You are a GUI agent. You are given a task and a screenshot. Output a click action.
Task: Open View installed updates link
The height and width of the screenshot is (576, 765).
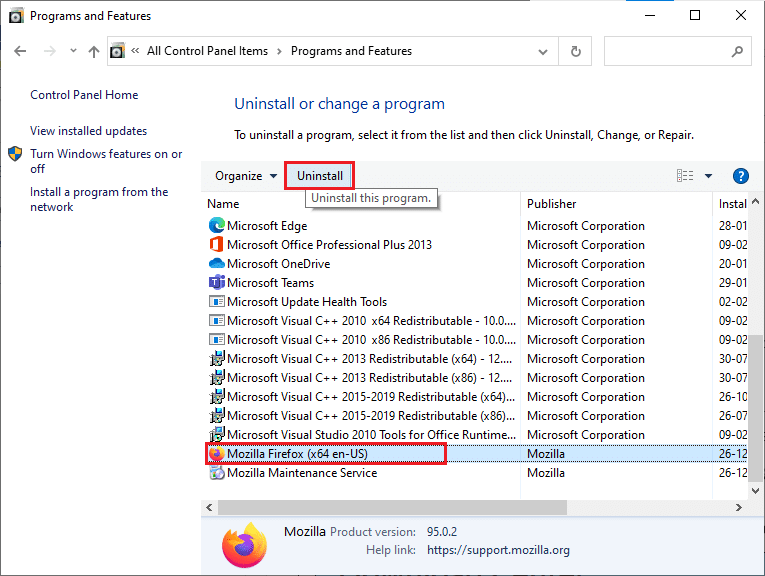click(88, 131)
